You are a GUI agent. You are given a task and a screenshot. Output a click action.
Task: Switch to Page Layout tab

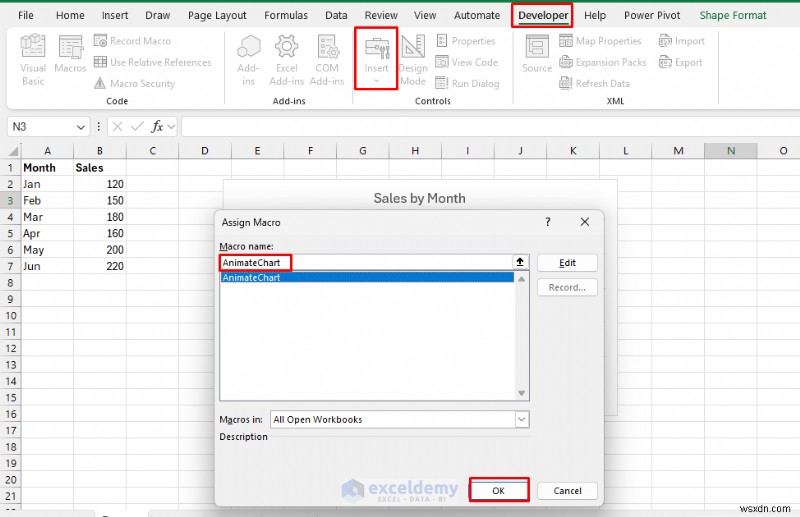[217, 15]
